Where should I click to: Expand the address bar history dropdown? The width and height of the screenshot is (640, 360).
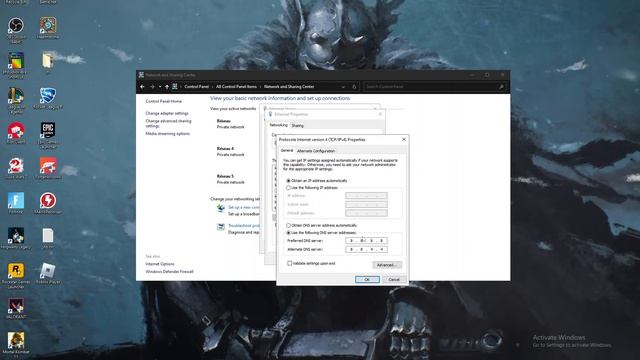click(343, 87)
